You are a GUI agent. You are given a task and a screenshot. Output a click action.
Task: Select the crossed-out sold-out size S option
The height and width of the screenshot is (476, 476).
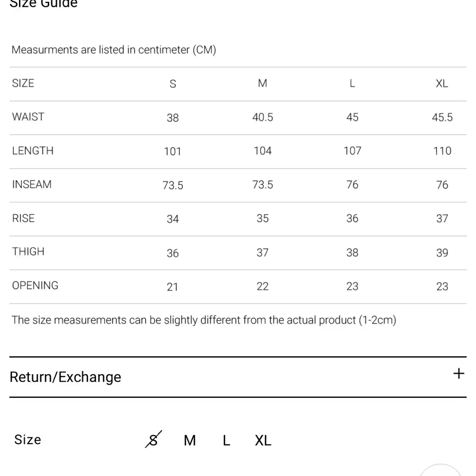click(x=153, y=439)
